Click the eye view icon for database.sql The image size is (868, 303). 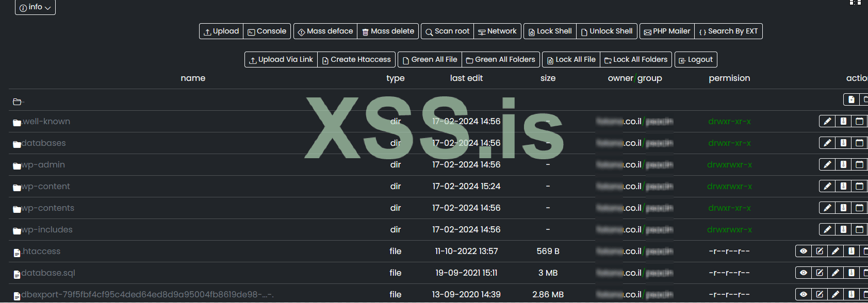pos(804,273)
